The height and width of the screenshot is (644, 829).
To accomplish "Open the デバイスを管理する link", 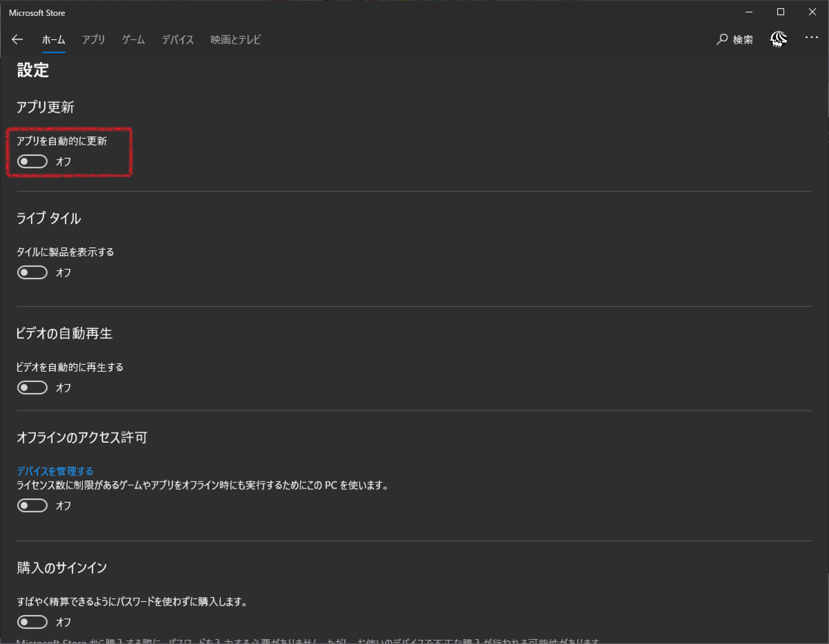I will tap(55, 471).
